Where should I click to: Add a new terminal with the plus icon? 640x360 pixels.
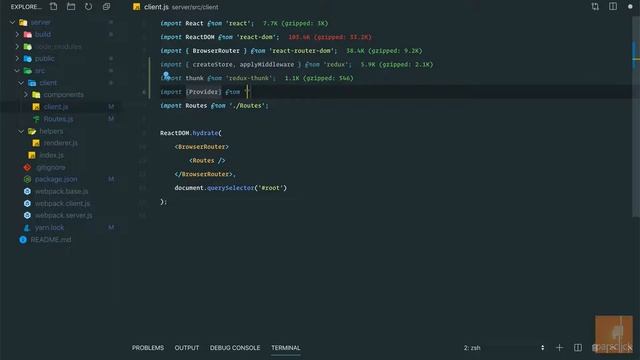pos(560,348)
